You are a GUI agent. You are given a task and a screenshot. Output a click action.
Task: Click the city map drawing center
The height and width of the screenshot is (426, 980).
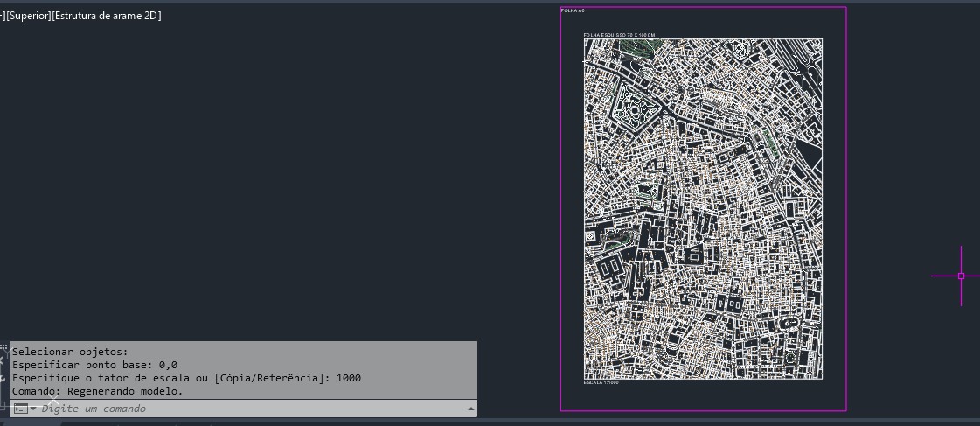coord(703,209)
